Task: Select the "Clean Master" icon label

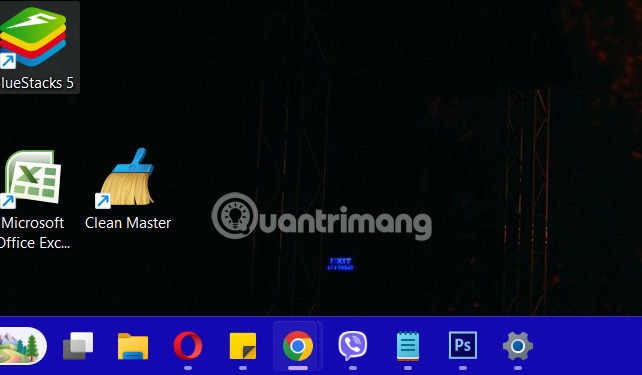Action: [x=128, y=223]
